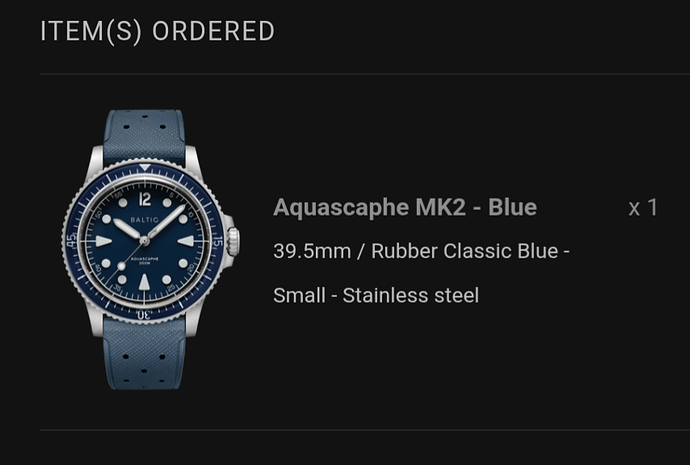Click the 3 o'clock triangular hour marker
Screen dimensions: 690x465
(x=187, y=241)
